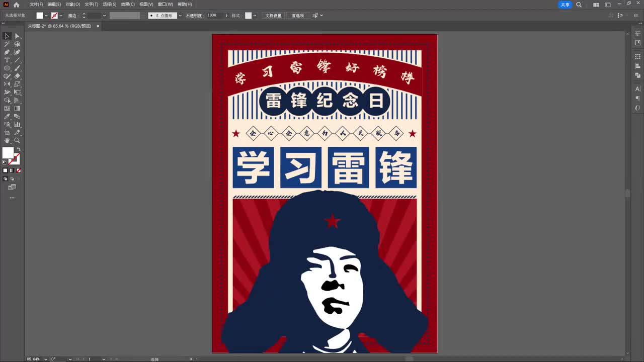Choose the Artboard tool
The height and width of the screenshot is (362, 644).
coord(7,133)
